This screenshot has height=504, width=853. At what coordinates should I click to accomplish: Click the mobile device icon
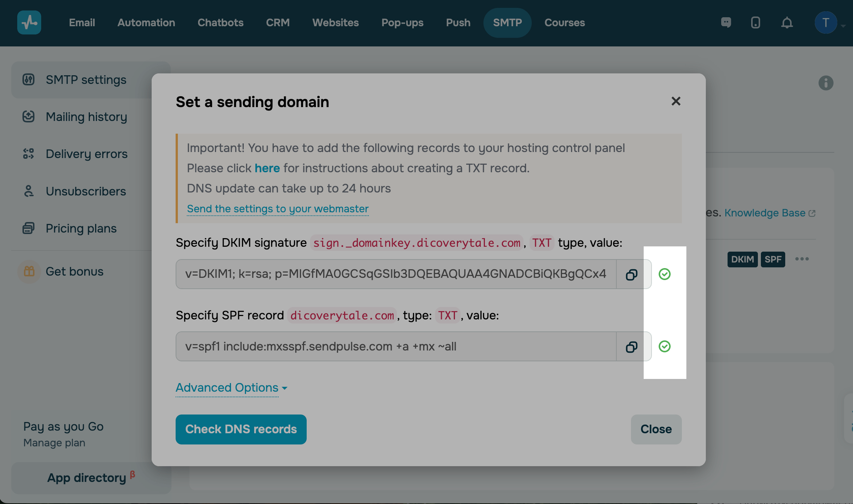[756, 23]
